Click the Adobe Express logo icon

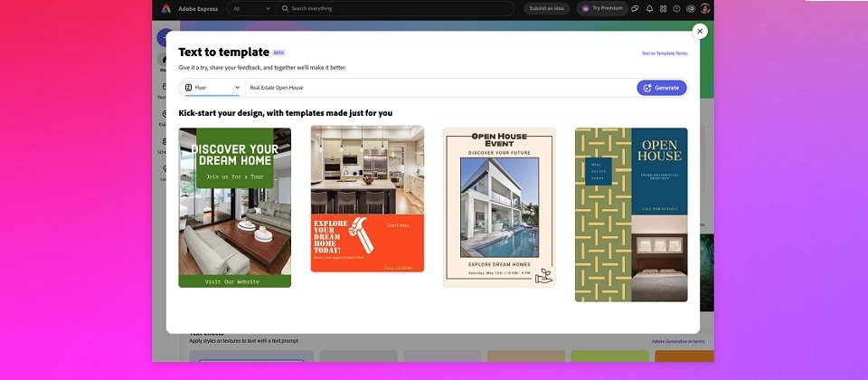click(166, 8)
